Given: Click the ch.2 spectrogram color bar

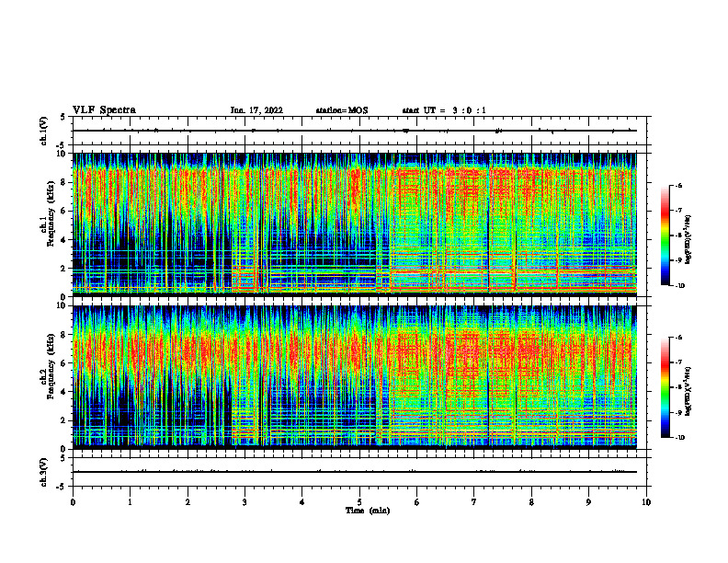Looking at the screenshot, I should click(x=665, y=387).
